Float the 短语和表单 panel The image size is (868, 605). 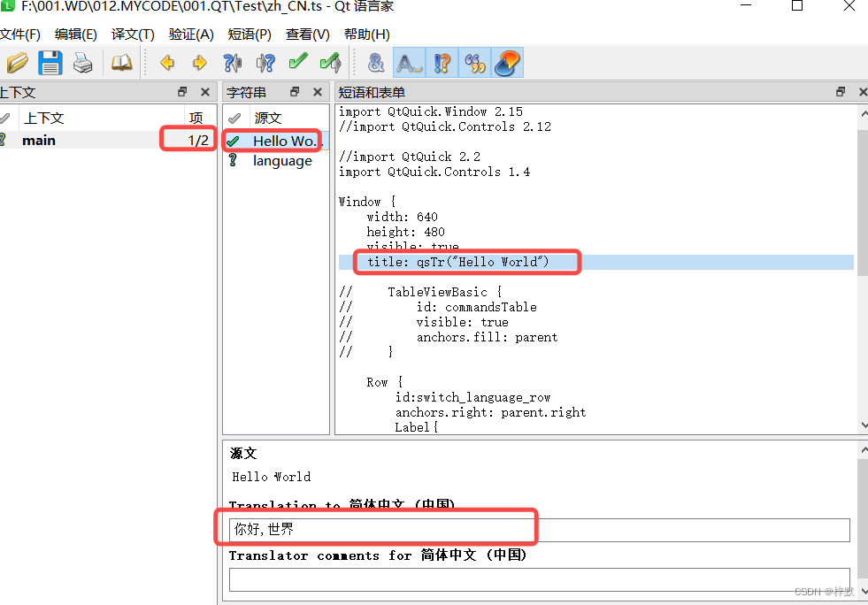pyautogui.click(x=841, y=92)
